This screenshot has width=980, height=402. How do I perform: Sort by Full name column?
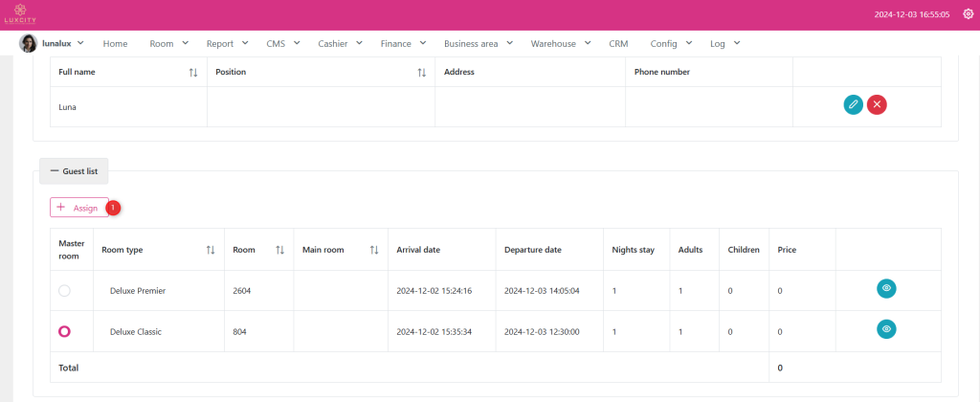193,73
